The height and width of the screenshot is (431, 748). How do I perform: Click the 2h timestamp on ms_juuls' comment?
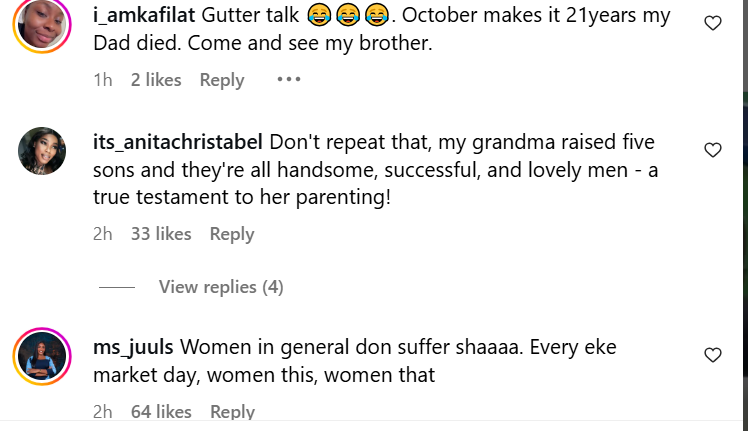[102, 411]
